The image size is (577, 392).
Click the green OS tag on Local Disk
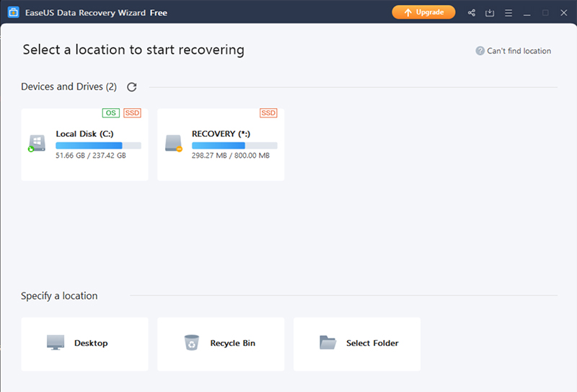click(x=111, y=113)
